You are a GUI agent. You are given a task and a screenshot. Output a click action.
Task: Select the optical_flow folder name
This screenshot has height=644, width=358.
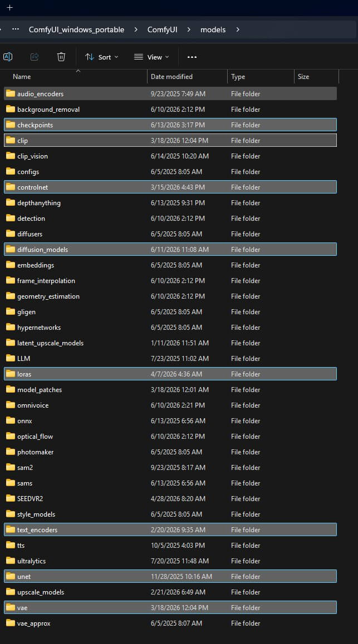[x=35, y=437]
